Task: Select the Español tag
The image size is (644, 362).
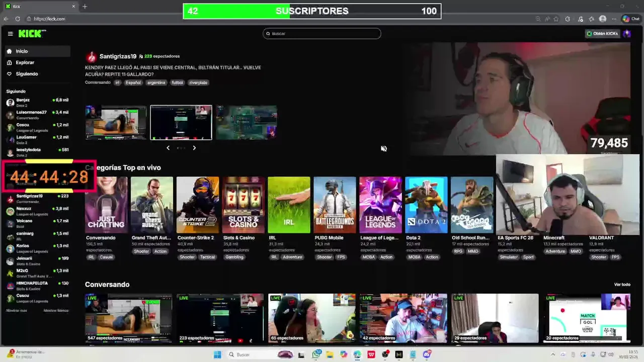Action: (133, 82)
